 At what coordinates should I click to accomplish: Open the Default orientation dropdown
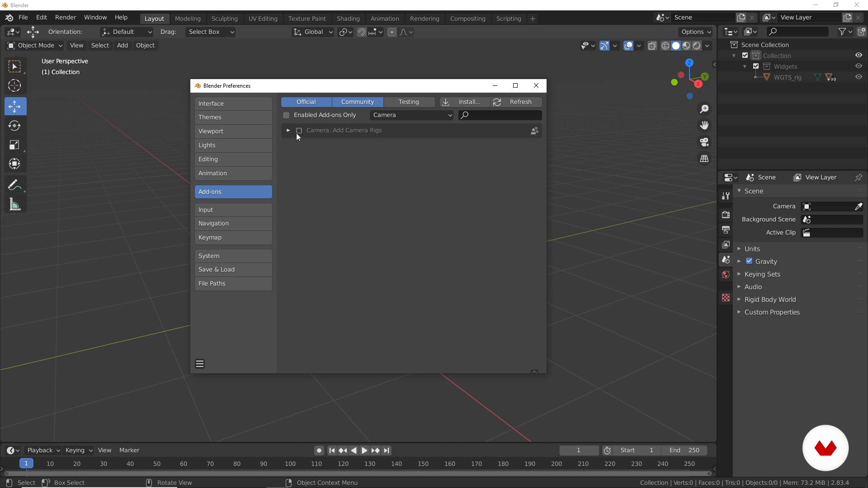click(126, 32)
